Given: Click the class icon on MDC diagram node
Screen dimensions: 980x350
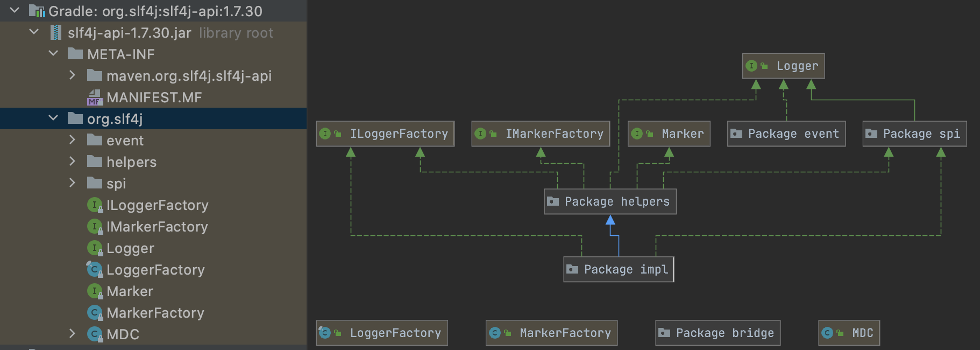Looking at the screenshot, I should (827, 333).
